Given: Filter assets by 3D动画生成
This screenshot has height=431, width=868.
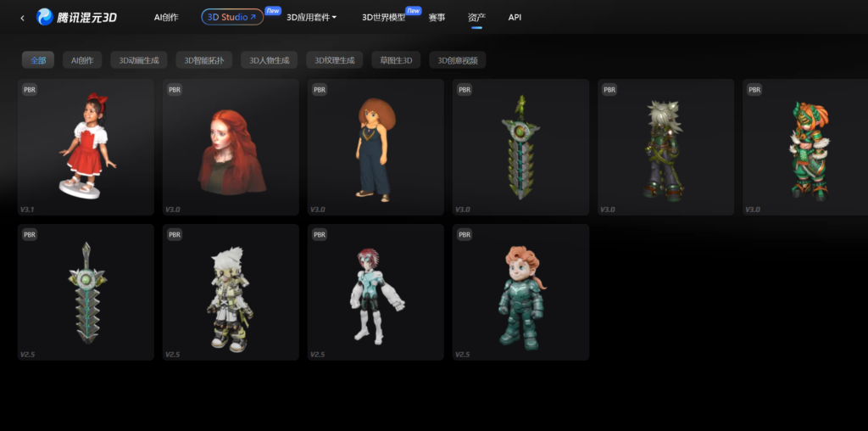Looking at the screenshot, I should point(139,60).
